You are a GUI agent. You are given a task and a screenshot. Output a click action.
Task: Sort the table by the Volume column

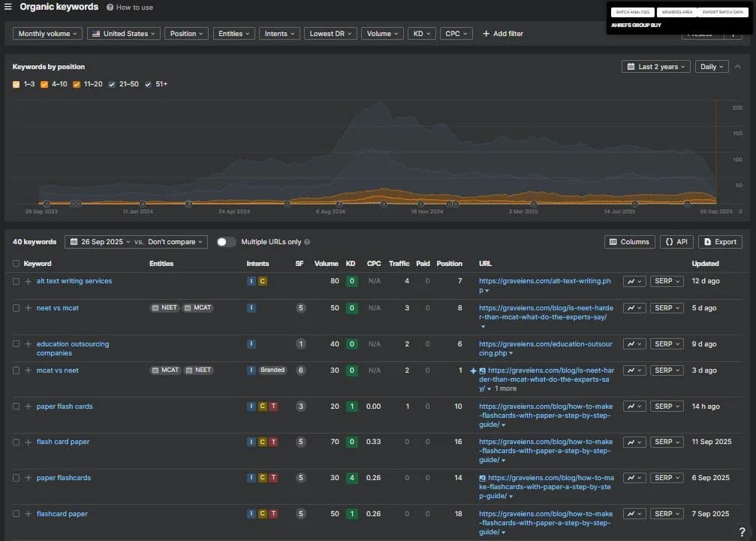pyautogui.click(x=326, y=264)
